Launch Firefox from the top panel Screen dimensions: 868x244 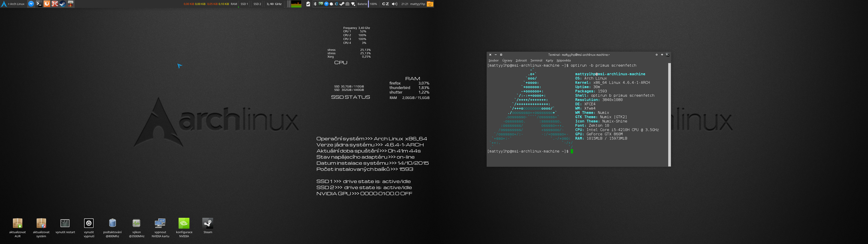47,4
